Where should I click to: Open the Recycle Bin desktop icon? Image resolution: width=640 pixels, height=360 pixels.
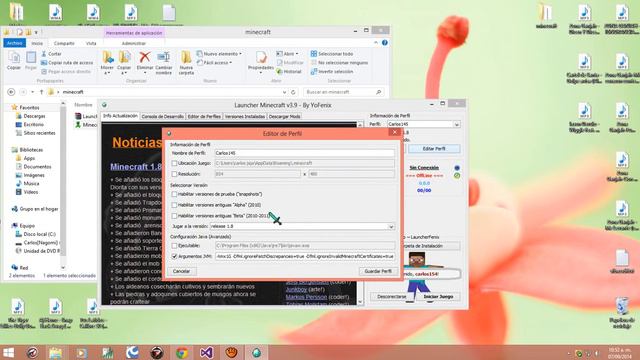(622, 313)
